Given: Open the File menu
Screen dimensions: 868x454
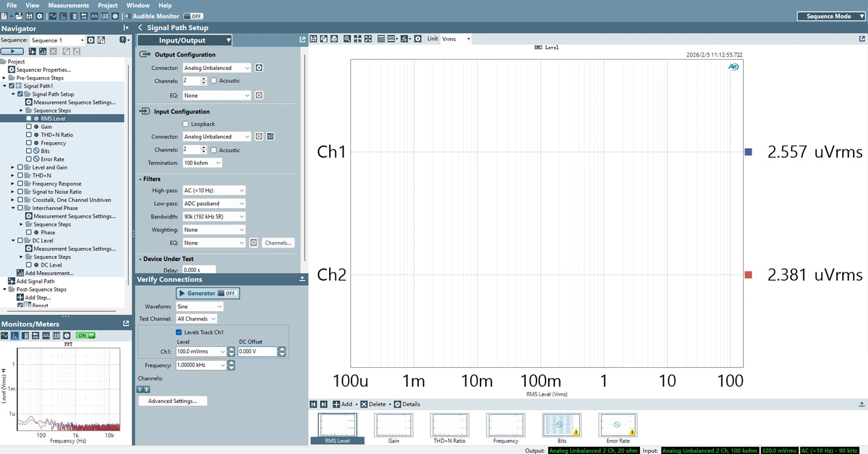Looking at the screenshot, I should click(x=11, y=5).
